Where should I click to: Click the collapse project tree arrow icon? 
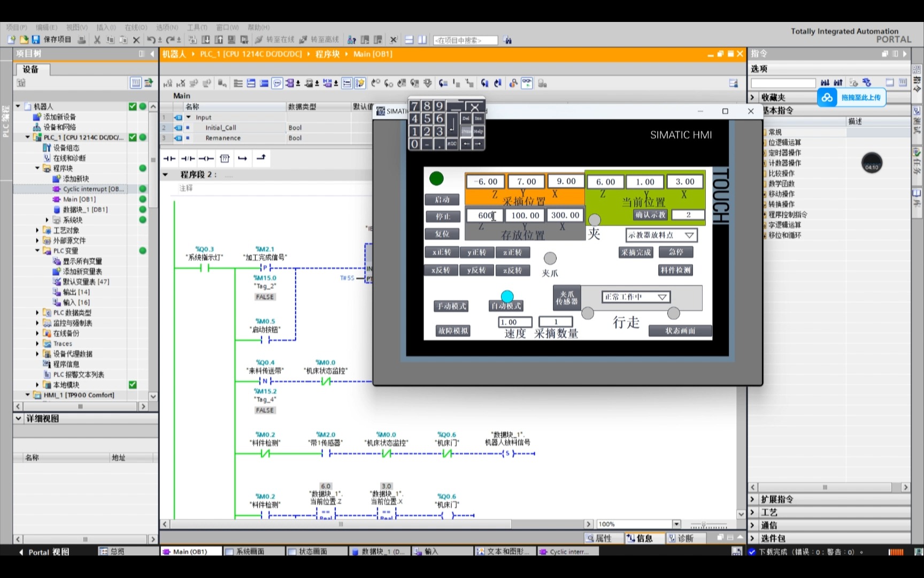152,54
